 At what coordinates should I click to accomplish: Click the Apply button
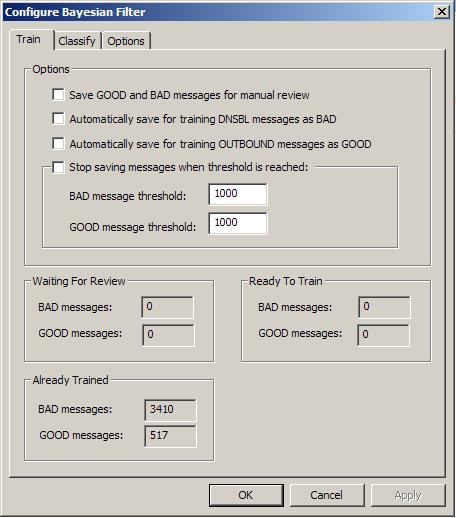coord(408,495)
